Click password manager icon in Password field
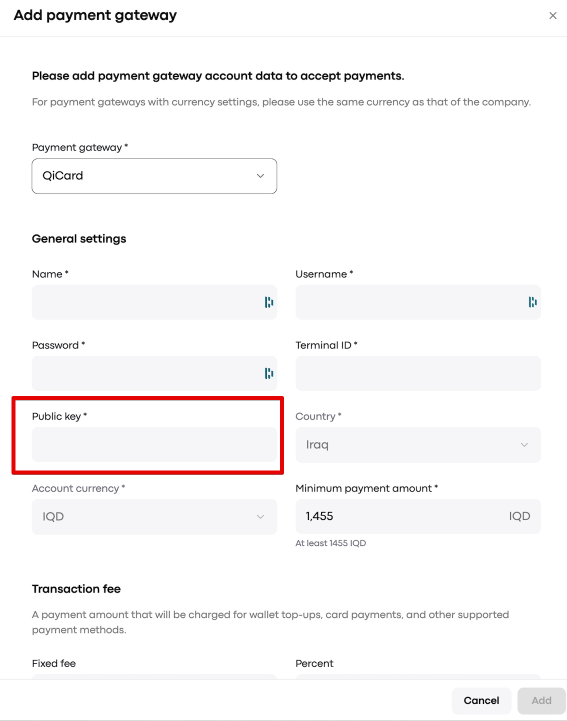This screenshot has width=567, height=721. tap(269, 373)
